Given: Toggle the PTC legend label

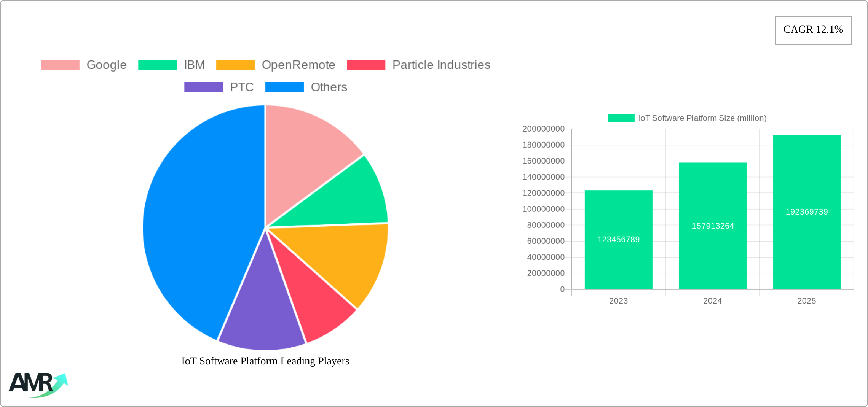Looking at the screenshot, I should 242,87.
